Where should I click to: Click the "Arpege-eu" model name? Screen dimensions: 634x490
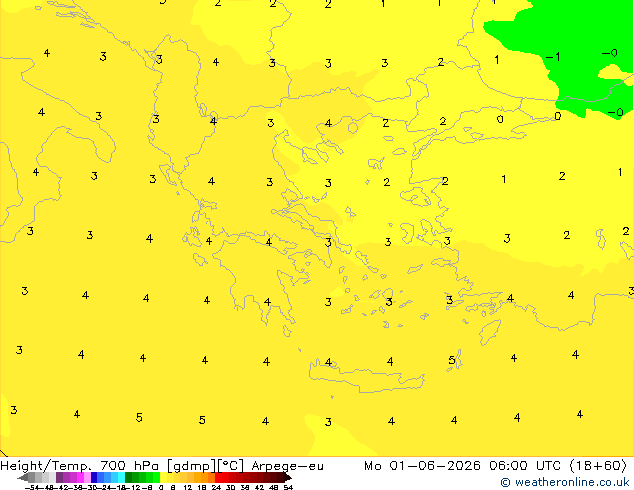coord(287,466)
